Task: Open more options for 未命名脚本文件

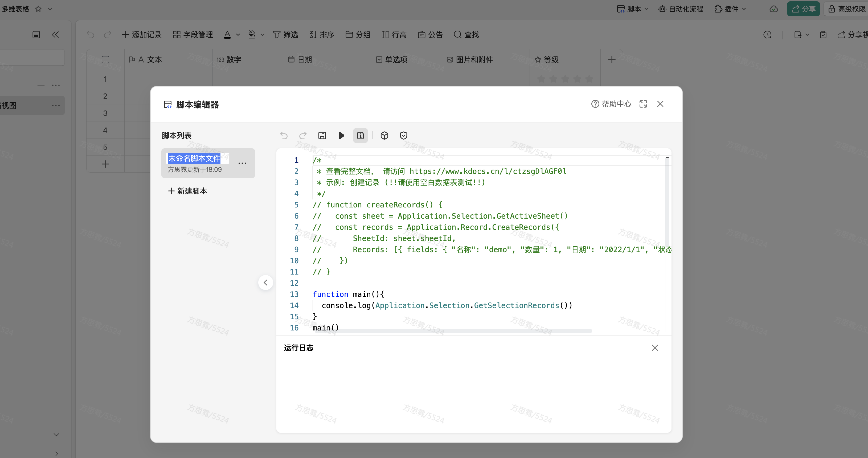Action: (x=242, y=163)
